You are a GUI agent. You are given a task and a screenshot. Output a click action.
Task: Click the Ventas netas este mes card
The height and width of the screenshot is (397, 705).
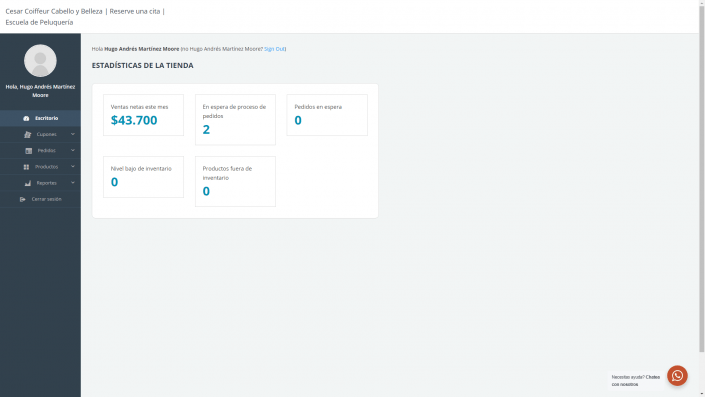tap(143, 115)
